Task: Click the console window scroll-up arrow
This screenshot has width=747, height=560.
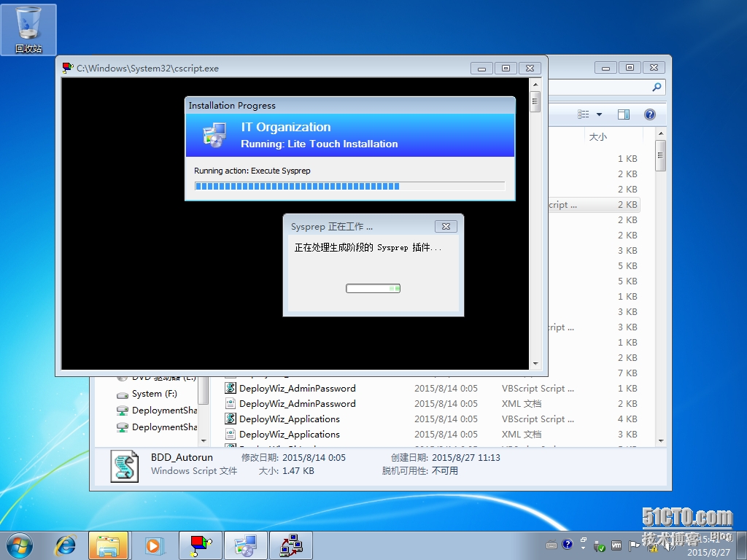Action: pyautogui.click(x=535, y=85)
